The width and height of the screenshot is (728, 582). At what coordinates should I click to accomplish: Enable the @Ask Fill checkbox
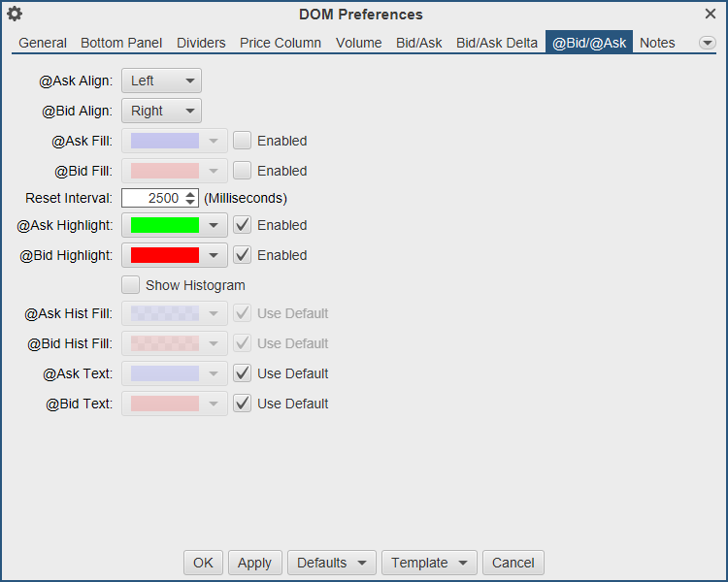tap(243, 141)
